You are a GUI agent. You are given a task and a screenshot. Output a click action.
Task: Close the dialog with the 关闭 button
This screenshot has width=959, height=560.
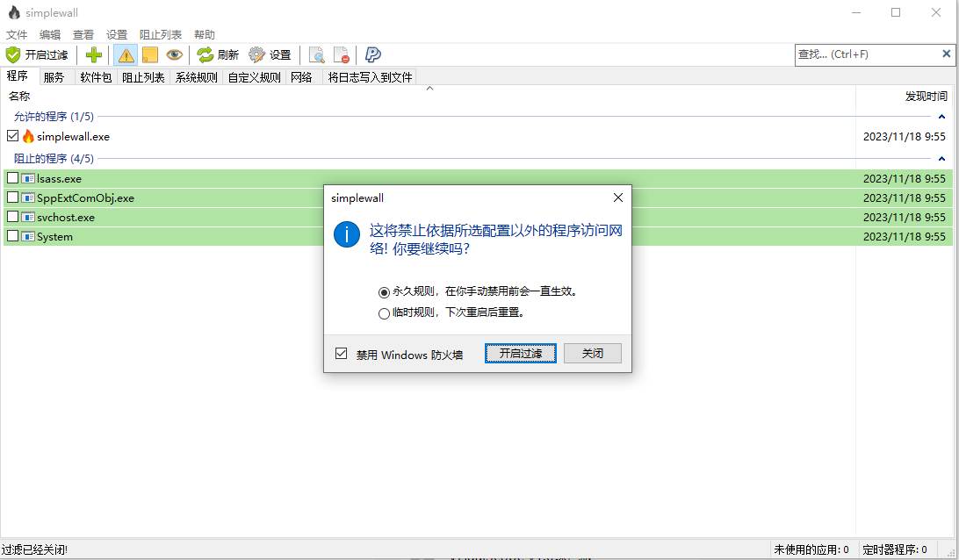[593, 353]
